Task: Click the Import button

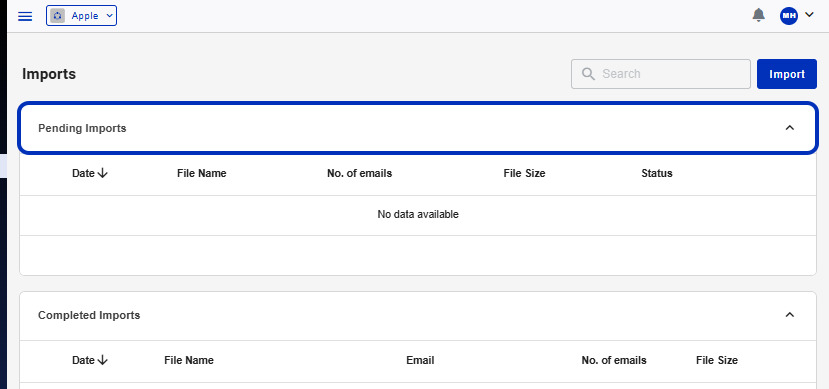Action: pos(787,74)
